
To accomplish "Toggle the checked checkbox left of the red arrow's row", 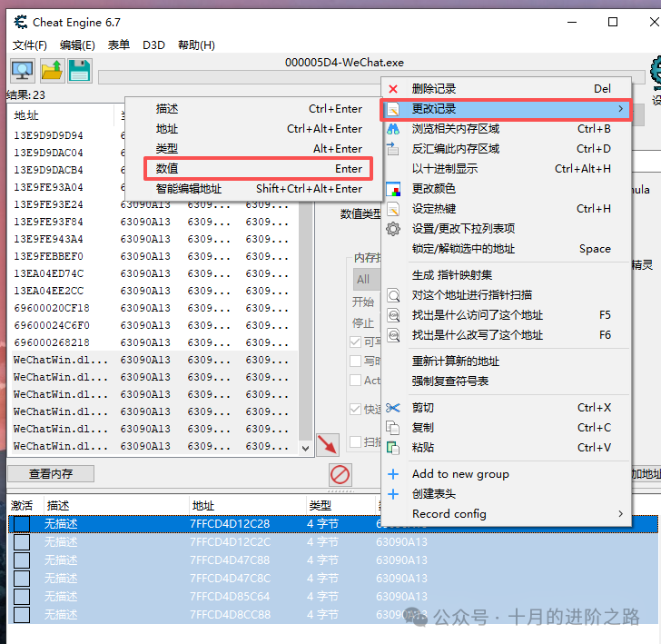I will [x=355, y=409].
